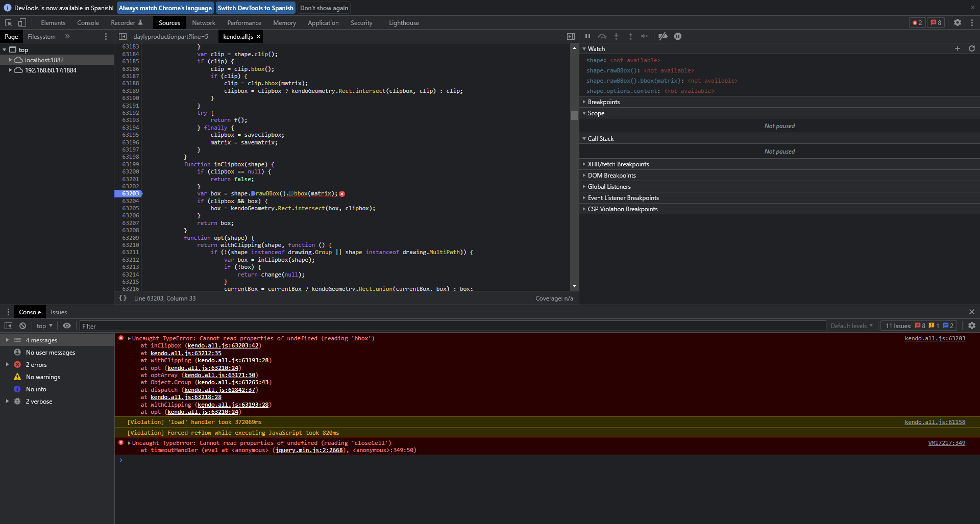Pause script execution in the debugger
The height and width of the screenshot is (524, 980).
(587, 36)
